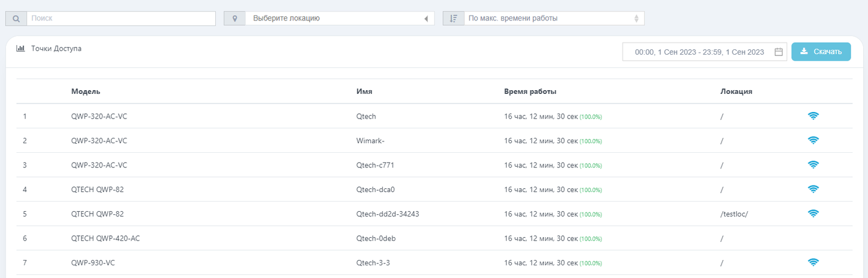Image resolution: width=868 pixels, height=278 pixels.
Task: Click Wi-Fi icon in Qtech-dd2d-34243 row
Action: pyautogui.click(x=813, y=214)
